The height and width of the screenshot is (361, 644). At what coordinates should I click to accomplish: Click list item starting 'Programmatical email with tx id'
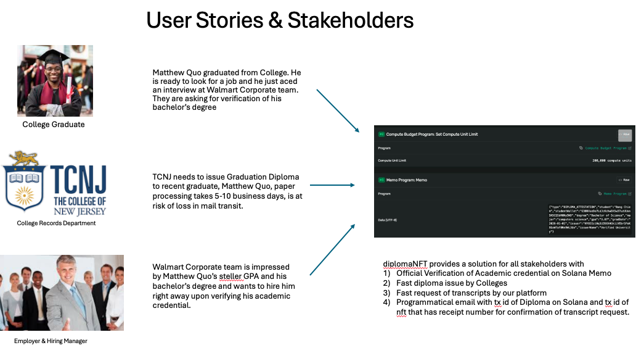(x=513, y=307)
